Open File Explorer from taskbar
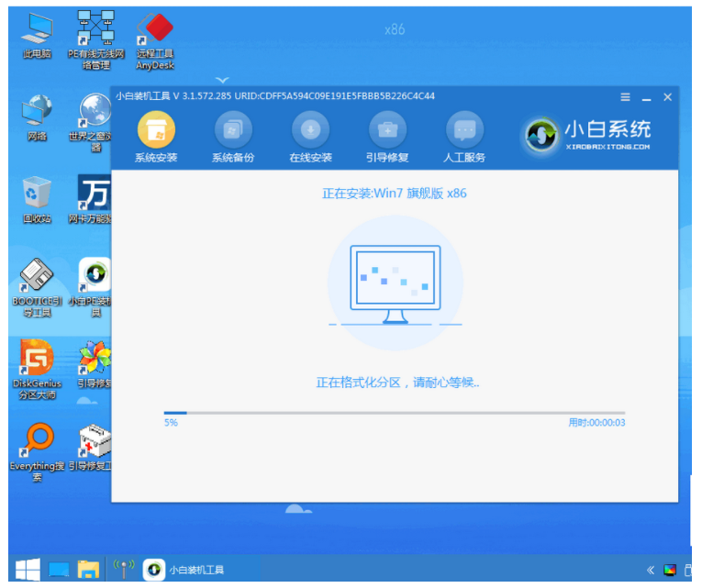The width and height of the screenshot is (702, 588). point(88,570)
